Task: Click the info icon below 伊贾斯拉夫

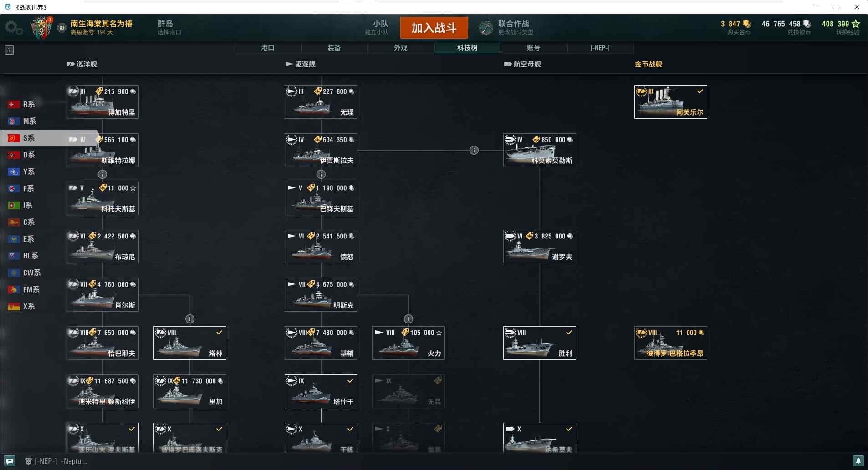Action: pyautogui.click(x=321, y=174)
